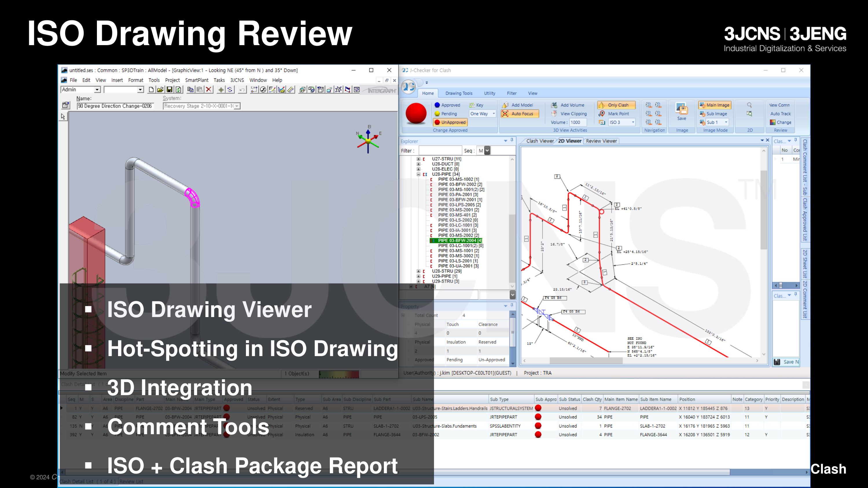
Task: Select PIPE 03-BFW-2004 [4] in Explorer tree
Action: click(460, 240)
